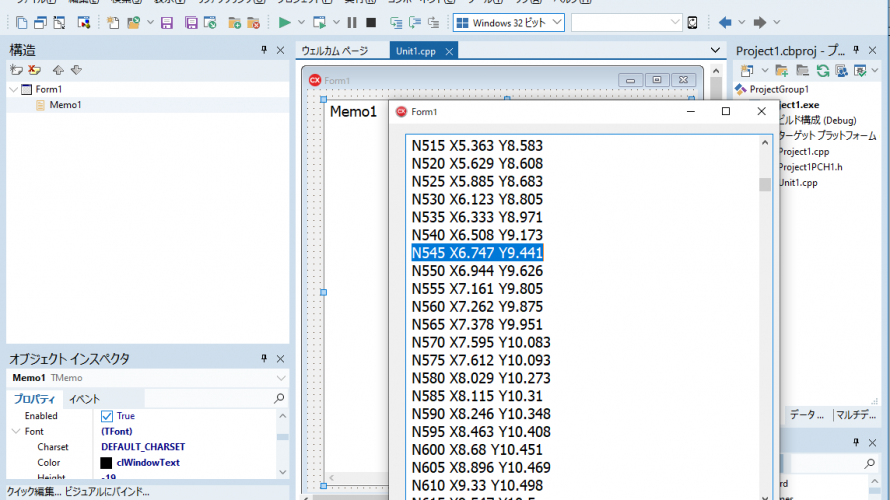Open the dropdown arrow beside Run button

pos(301,23)
